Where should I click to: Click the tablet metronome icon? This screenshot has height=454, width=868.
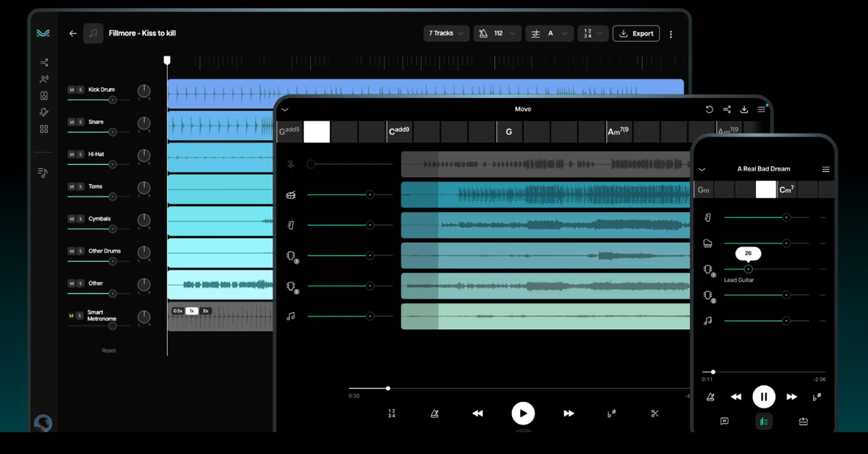[x=435, y=414]
